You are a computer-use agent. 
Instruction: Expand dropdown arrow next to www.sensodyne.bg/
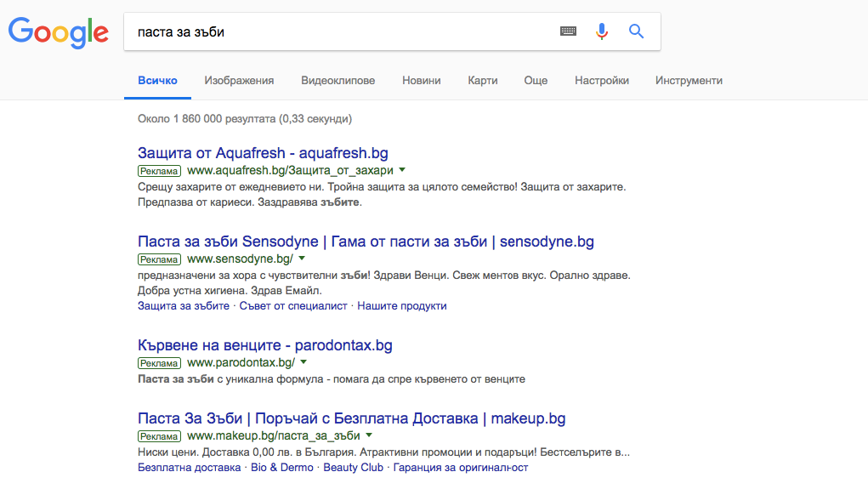tap(302, 259)
